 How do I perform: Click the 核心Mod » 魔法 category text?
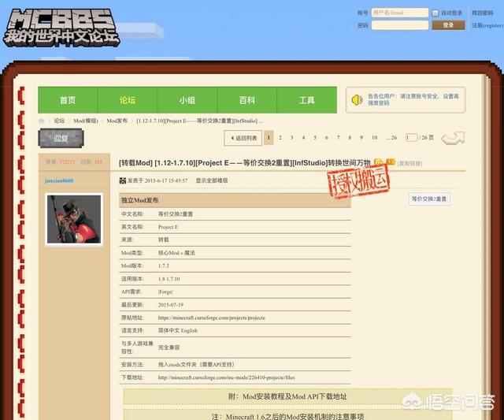176,253
